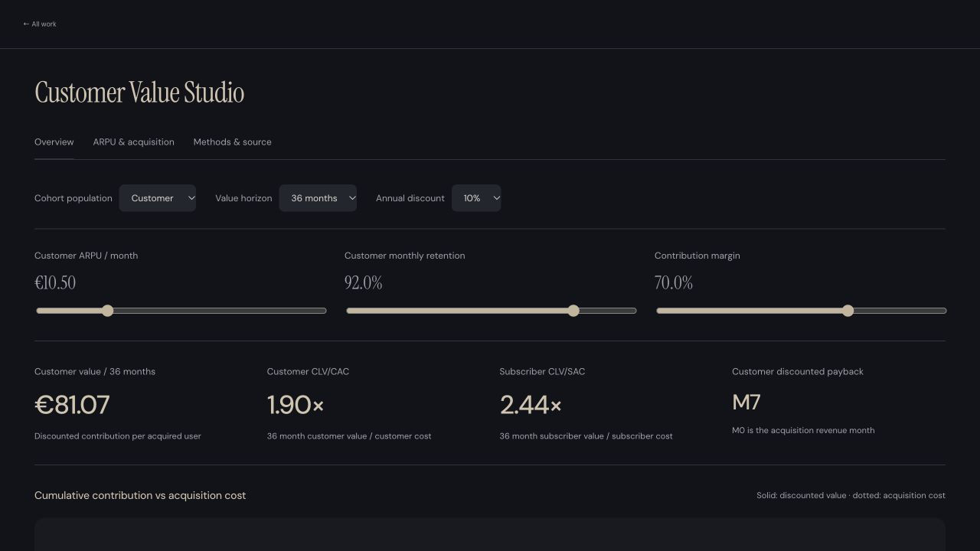Screen dimensions: 980x551
Task: Open the Cohort population dropdown
Action: (157, 198)
